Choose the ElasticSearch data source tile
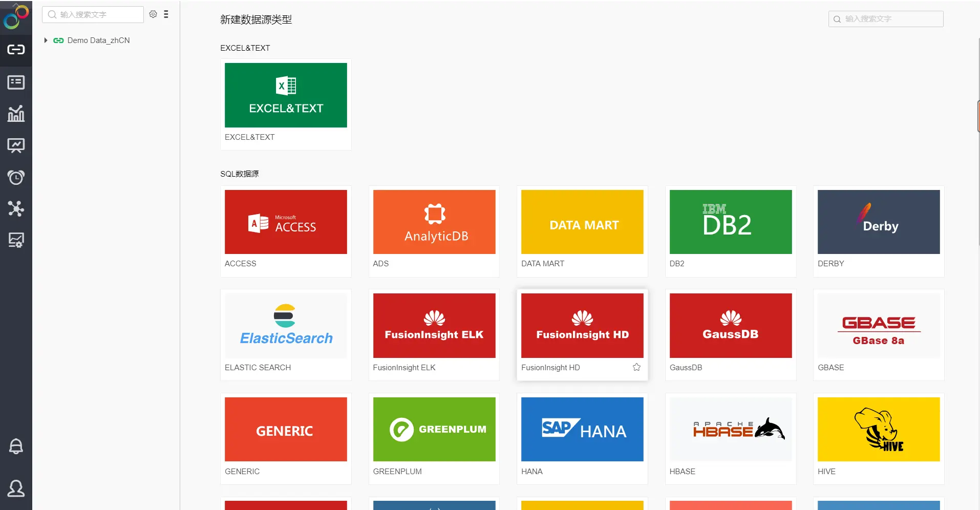980x510 pixels. click(286, 335)
